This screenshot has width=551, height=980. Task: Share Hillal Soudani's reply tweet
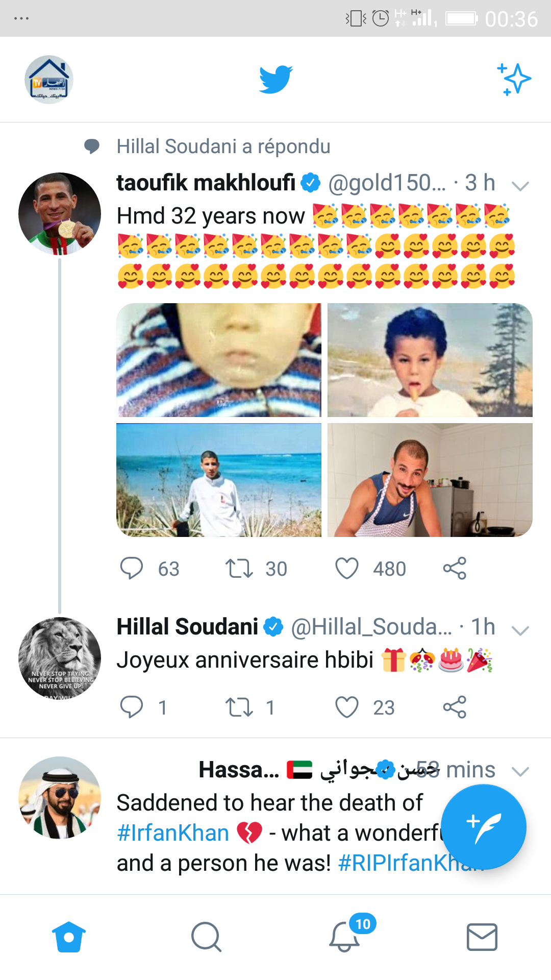point(455,707)
